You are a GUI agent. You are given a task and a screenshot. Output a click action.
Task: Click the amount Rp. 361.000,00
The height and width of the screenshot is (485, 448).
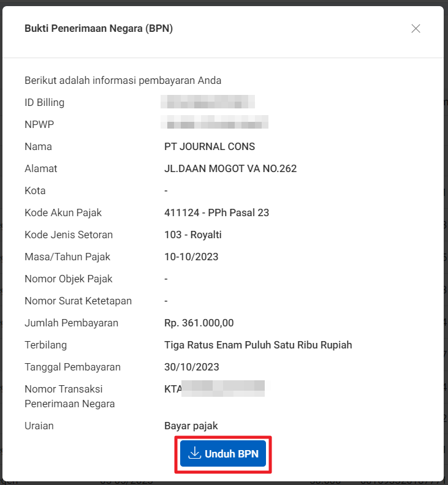199,323
